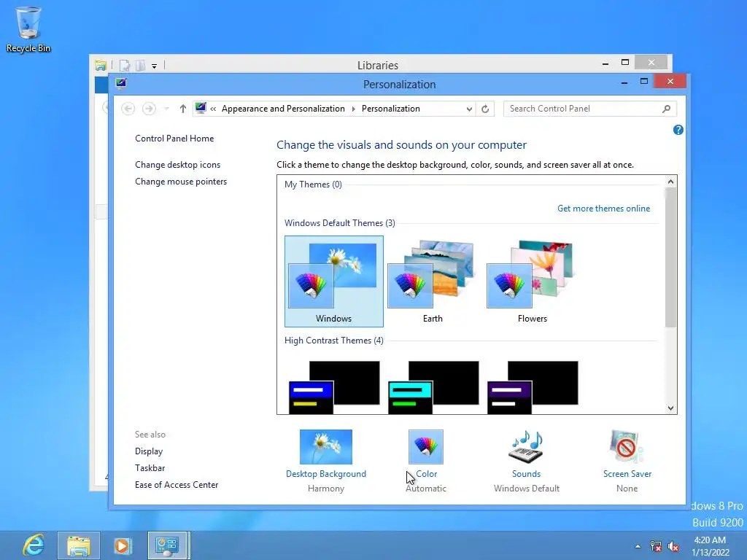Expand the address bar history dropdown
The width and height of the screenshot is (747, 560).
click(x=469, y=109)
